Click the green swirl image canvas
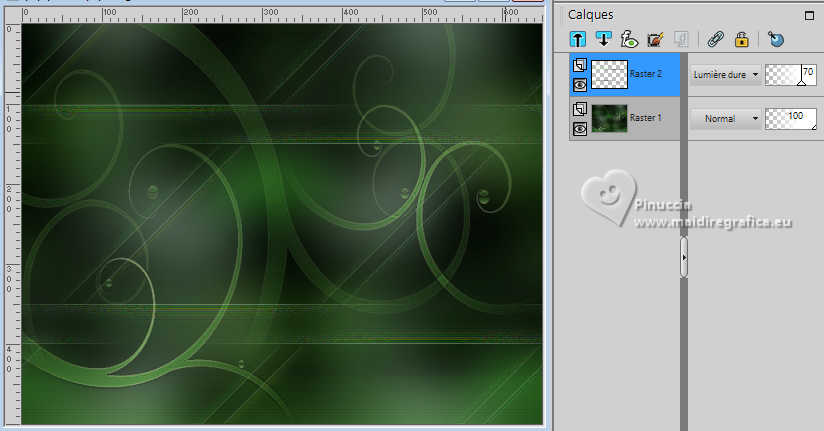The height and width of the screenshot is (431, 824). 282,223
